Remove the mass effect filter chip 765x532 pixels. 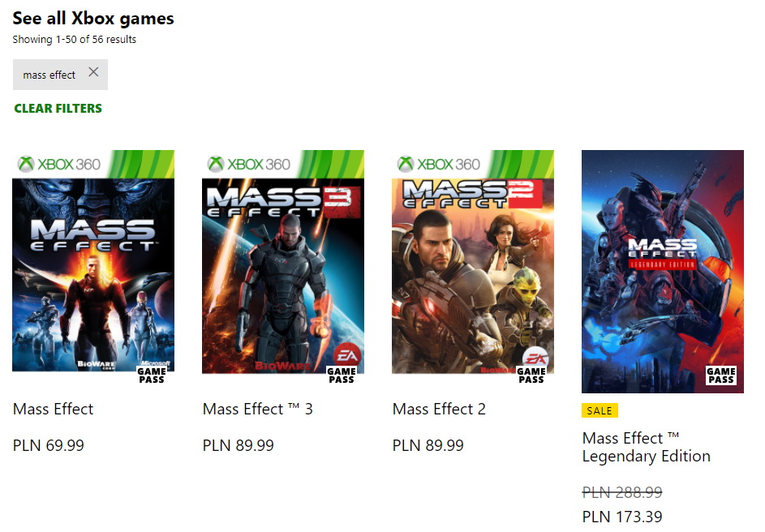coord(93,73)
